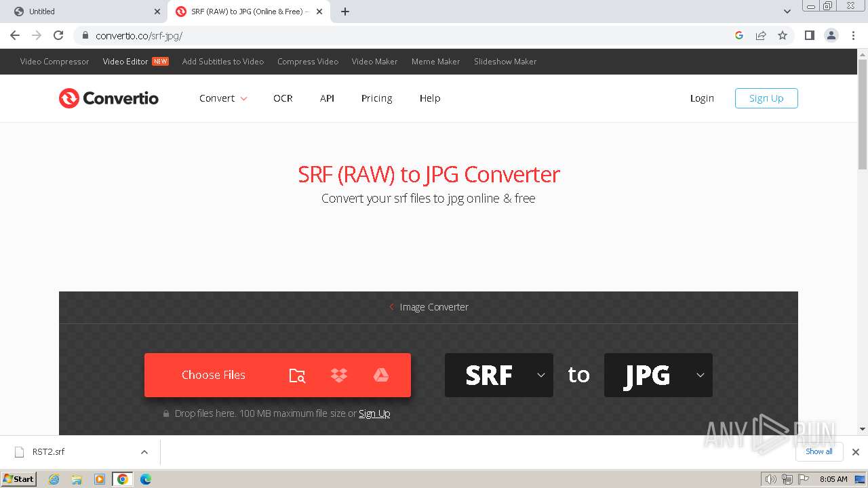Open the Help page
868x488 pixels.
point(430,98)
